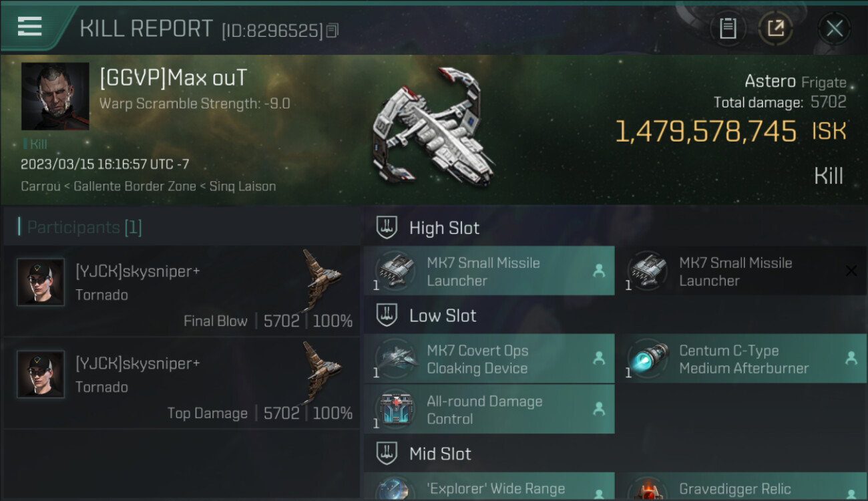View Max ouT pilot portrait

pyautogui.click(x=55, y=96)
